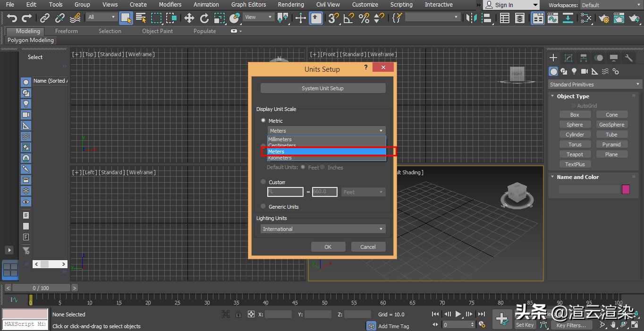Switch to the Freeform ribbon tab

coord(66,31)
